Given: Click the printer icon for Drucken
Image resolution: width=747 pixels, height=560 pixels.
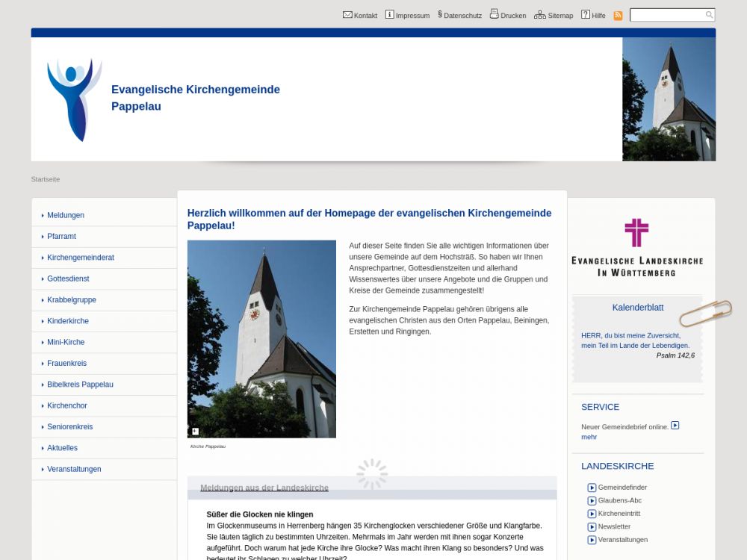Looking at the screenshot, I should coord(494,14).
